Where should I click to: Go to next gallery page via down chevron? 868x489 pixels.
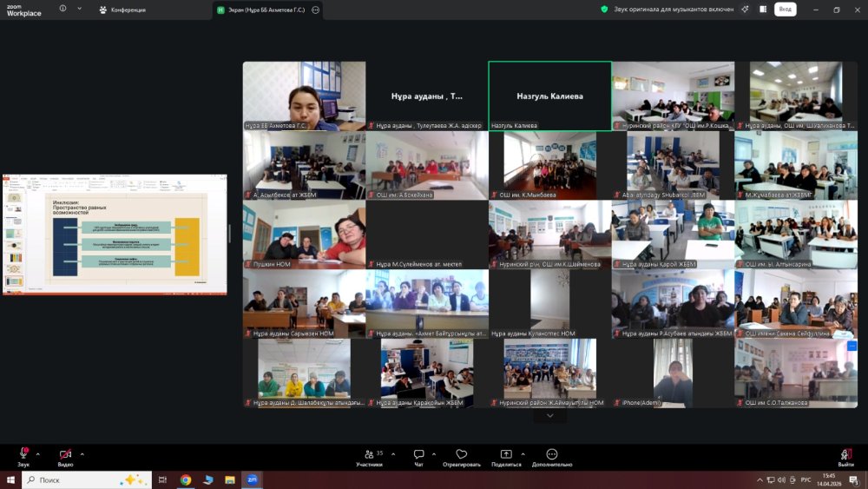coord(549,416)
